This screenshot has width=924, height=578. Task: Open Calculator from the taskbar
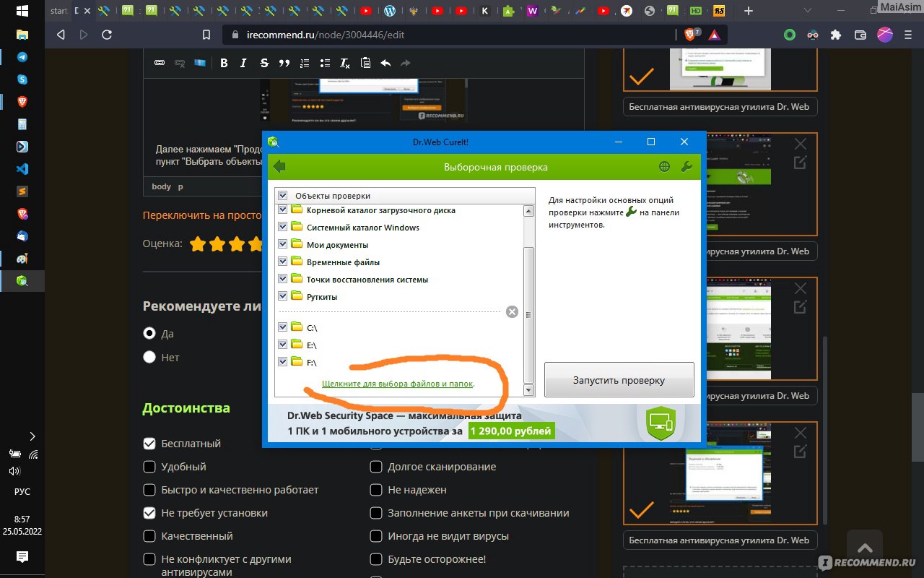tap(22, 124)
